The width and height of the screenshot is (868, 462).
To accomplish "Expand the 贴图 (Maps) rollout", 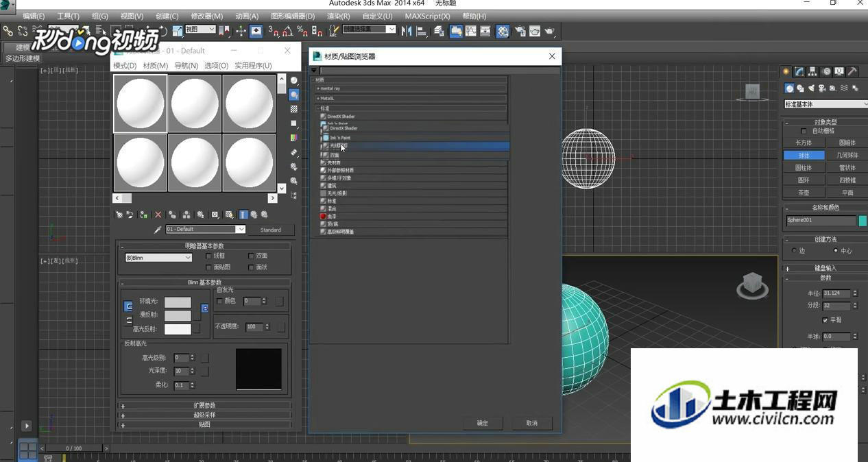I will click(x=205, y=424).
